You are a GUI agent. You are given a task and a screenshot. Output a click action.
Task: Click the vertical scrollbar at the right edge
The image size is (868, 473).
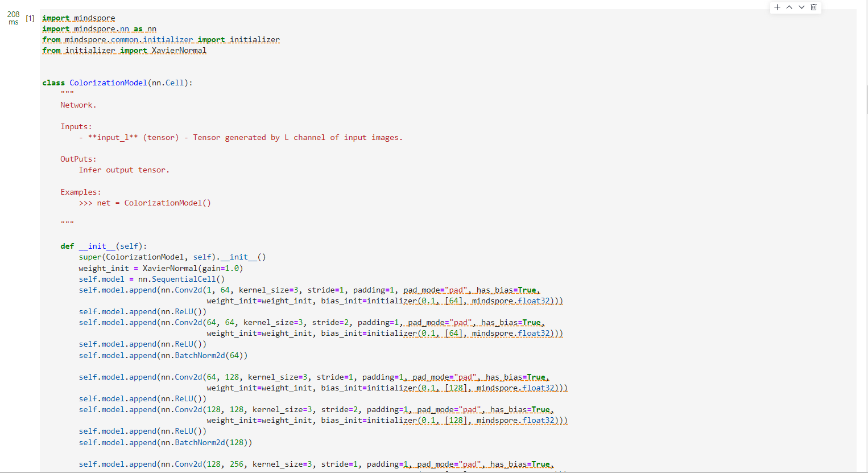tap(866, 100)
